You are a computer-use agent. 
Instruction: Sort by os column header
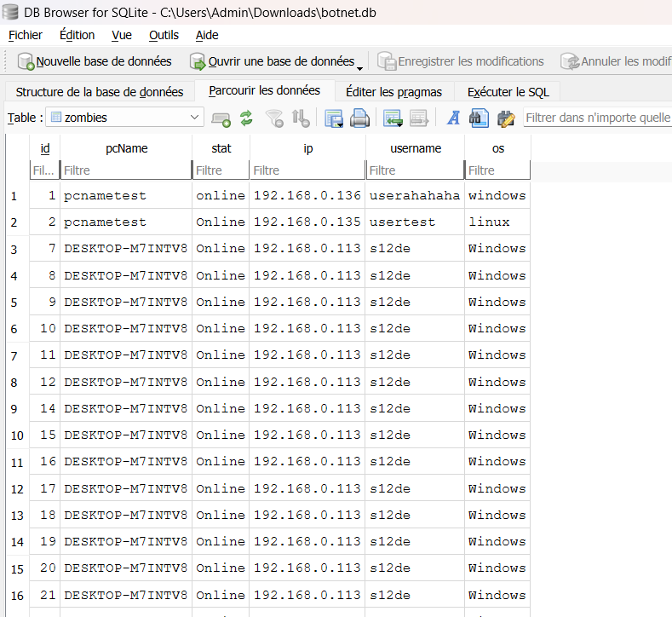coord(498,148)
